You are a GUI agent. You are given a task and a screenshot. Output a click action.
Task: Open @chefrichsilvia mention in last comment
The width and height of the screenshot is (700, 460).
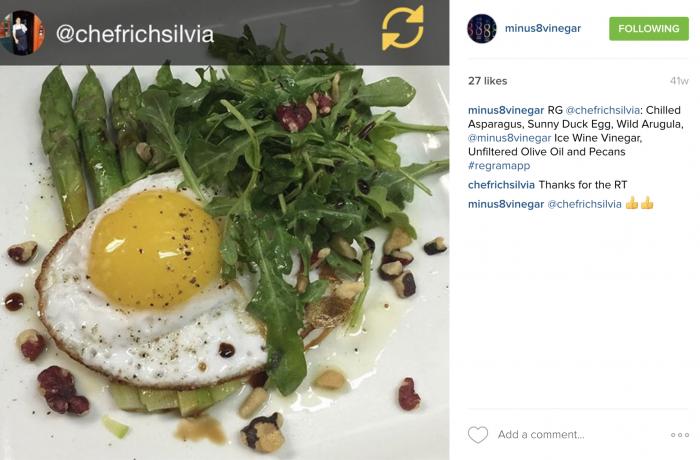click(584, 204)
